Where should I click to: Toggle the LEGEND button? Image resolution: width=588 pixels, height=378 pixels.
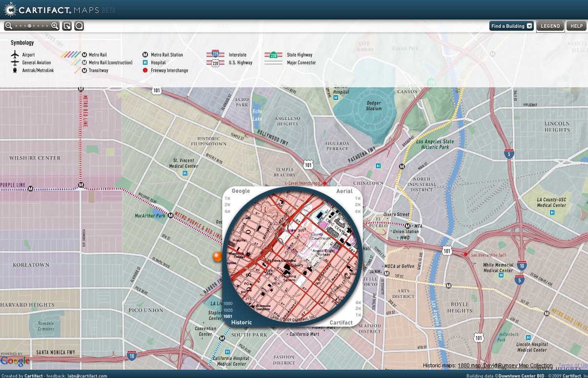coord(550,26)
